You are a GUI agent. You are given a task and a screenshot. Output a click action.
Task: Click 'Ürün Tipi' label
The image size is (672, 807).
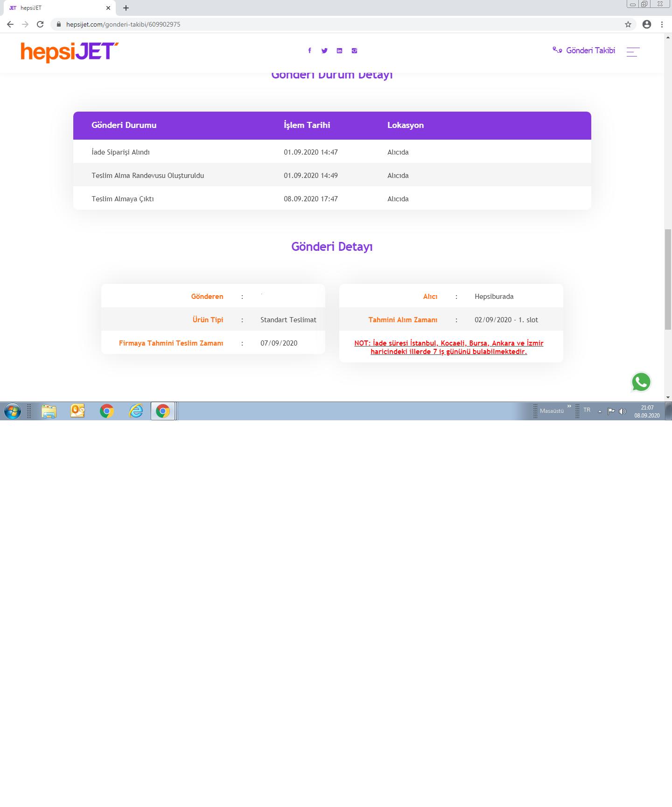(208, 320)
